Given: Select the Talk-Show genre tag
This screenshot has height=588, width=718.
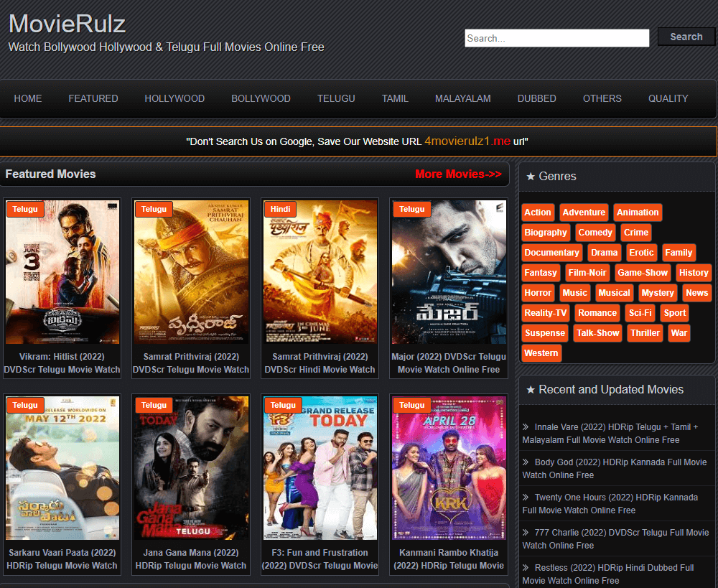Looking at the screenshot, I should (x=598, y=333).
